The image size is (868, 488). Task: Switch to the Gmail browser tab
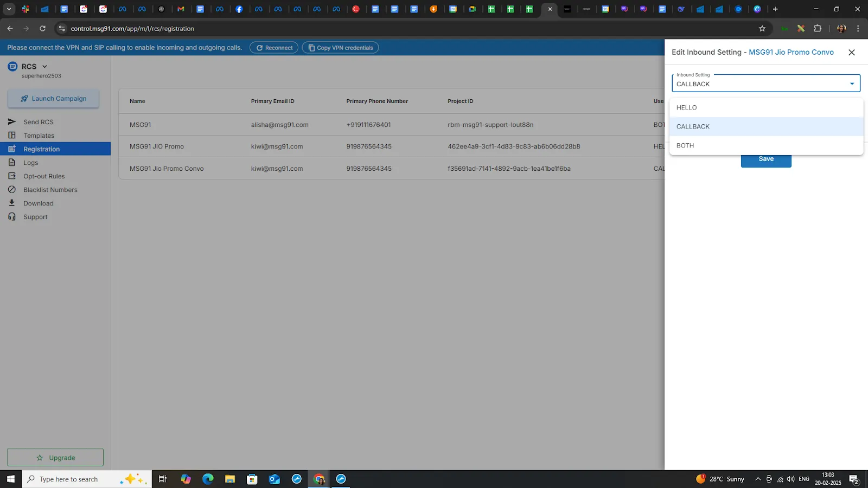181,9
